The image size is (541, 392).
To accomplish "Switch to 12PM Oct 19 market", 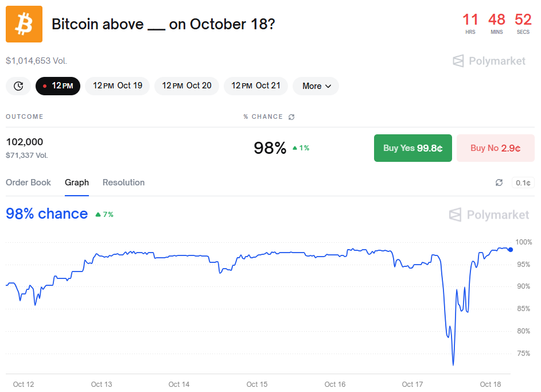I will [x=118, y=86].
